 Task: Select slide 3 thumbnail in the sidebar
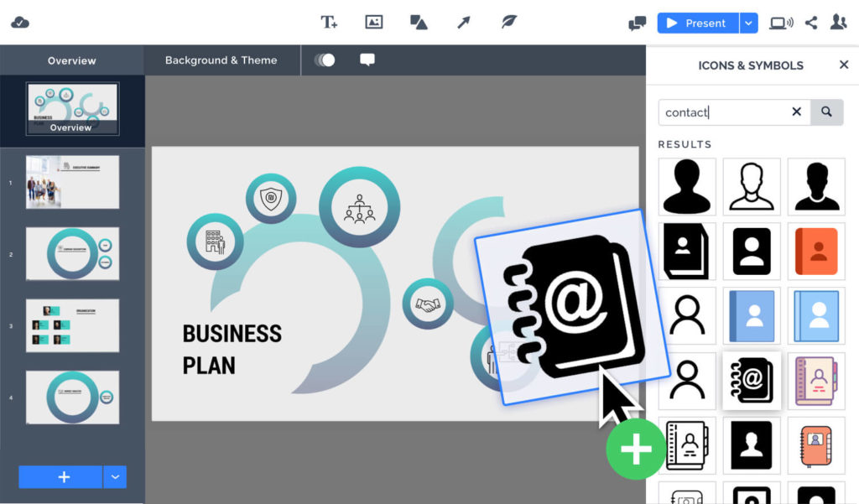[72, 325]
